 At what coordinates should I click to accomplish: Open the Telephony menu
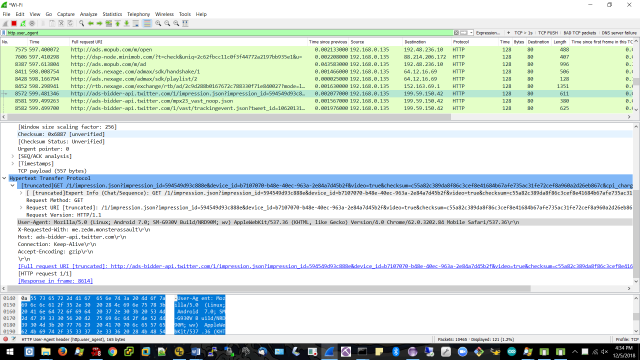tap(138, 14)
